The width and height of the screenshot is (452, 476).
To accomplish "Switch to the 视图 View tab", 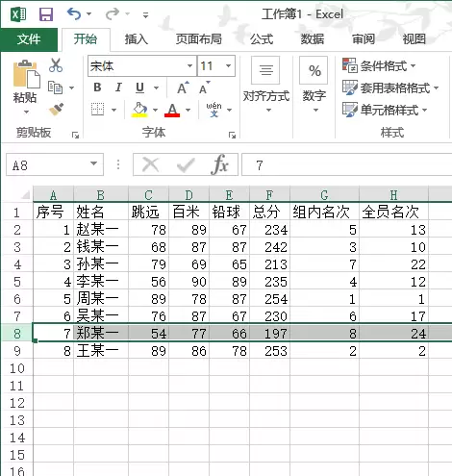I will coord(414,39).
